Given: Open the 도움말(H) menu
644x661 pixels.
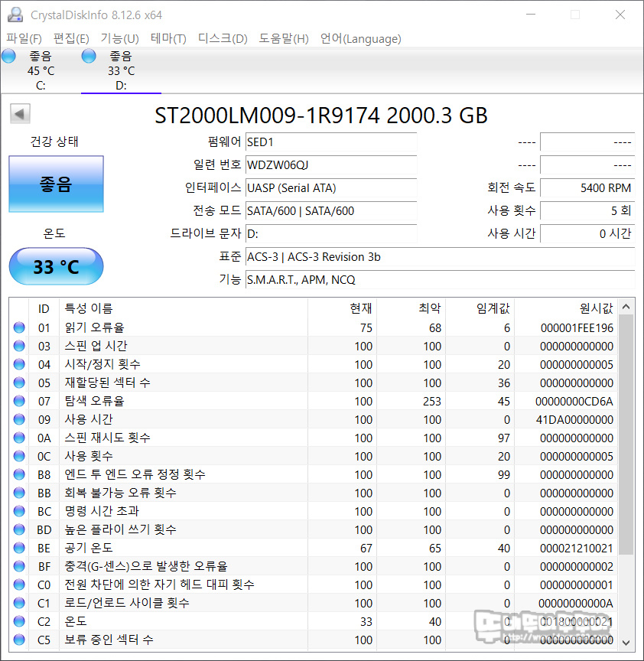Looking at the screenshot, I should pos(284,39).
